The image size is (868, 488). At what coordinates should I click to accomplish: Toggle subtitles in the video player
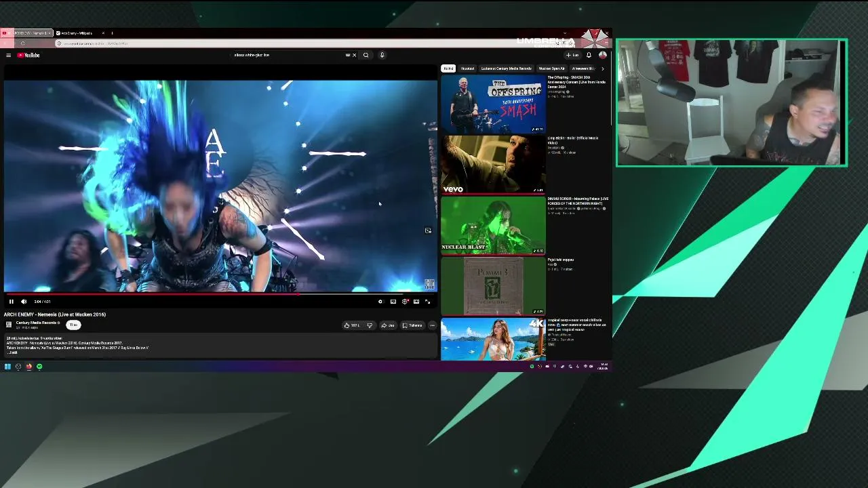(393, 302)
